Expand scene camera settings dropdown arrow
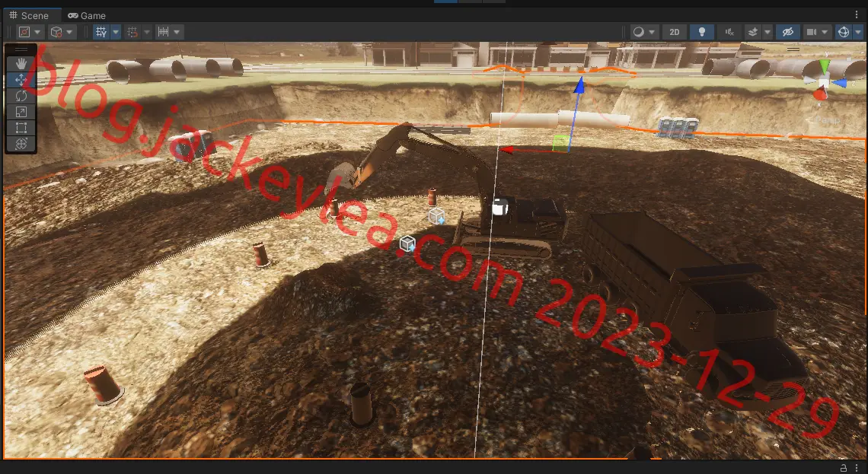868x474 pixels. point(825,32)
